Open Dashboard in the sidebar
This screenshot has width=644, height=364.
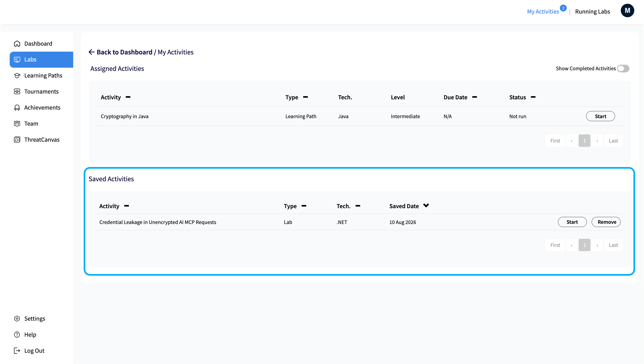[38, 43]
